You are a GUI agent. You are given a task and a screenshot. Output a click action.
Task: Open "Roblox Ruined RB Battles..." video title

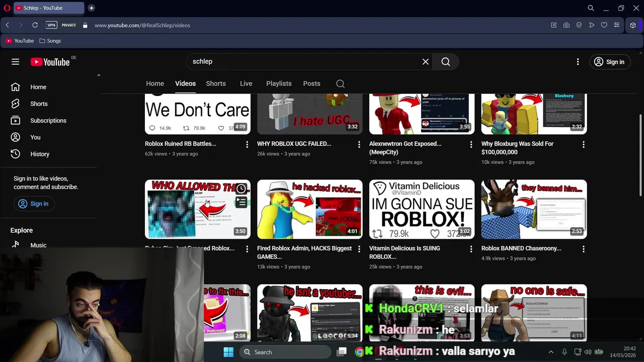(x=181, y=144)
